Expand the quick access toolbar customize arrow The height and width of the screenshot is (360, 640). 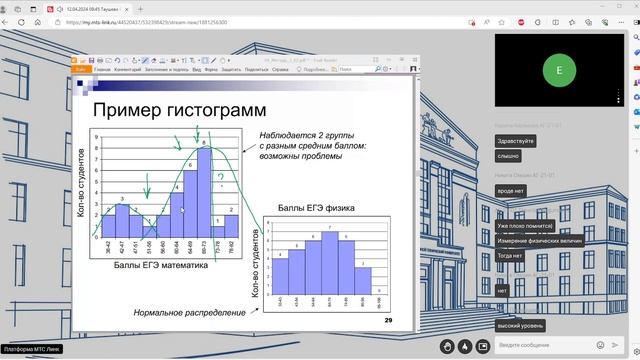[x=229, y=60]
